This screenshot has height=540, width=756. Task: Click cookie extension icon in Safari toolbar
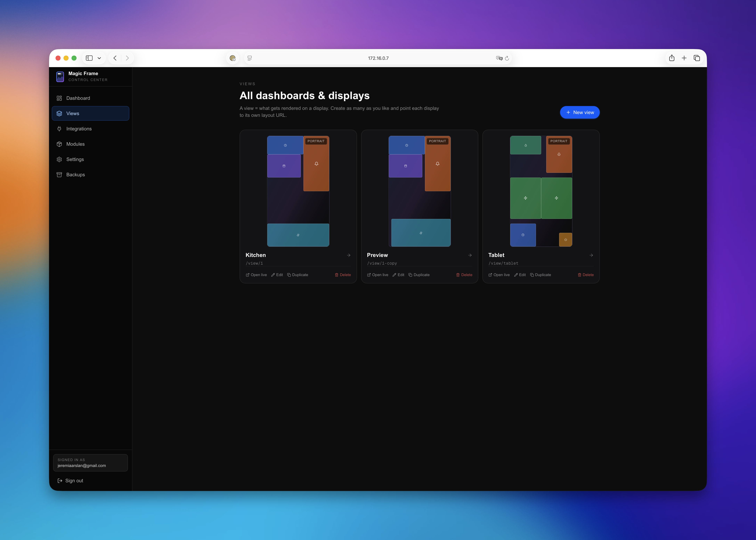pyautogui.click(x=233, y=58)
